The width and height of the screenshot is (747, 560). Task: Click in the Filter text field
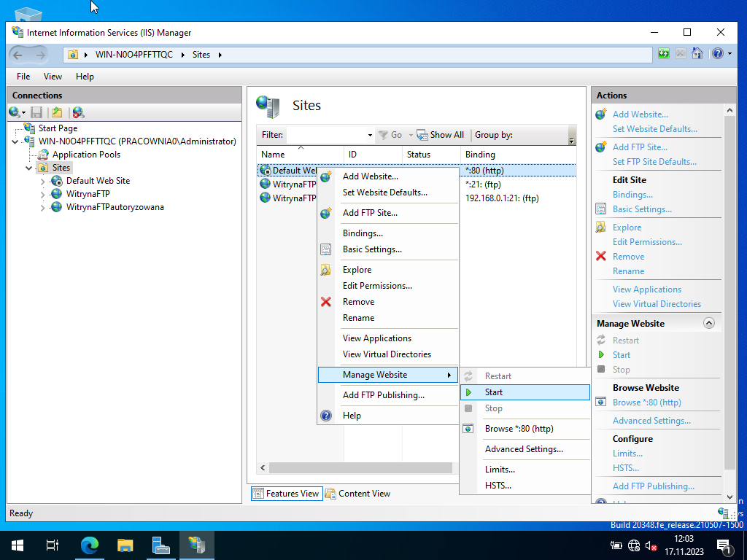tap(326, 135)
